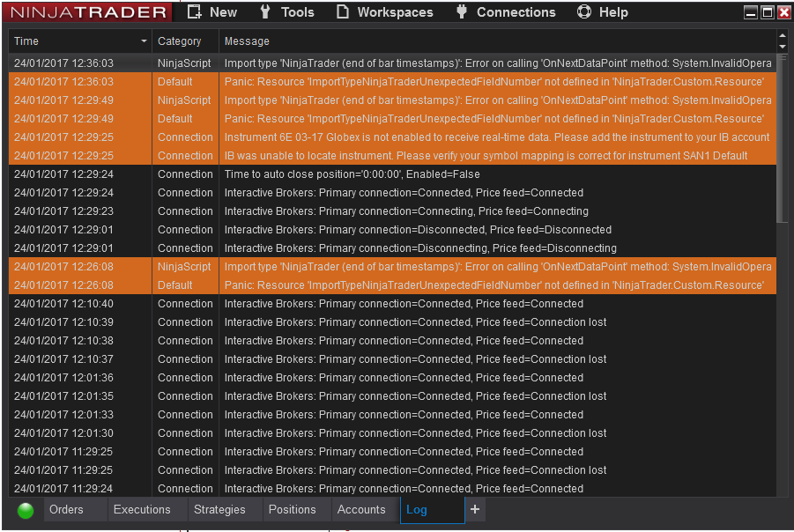Maximize the NinjaTrader window

click(768, 12)
